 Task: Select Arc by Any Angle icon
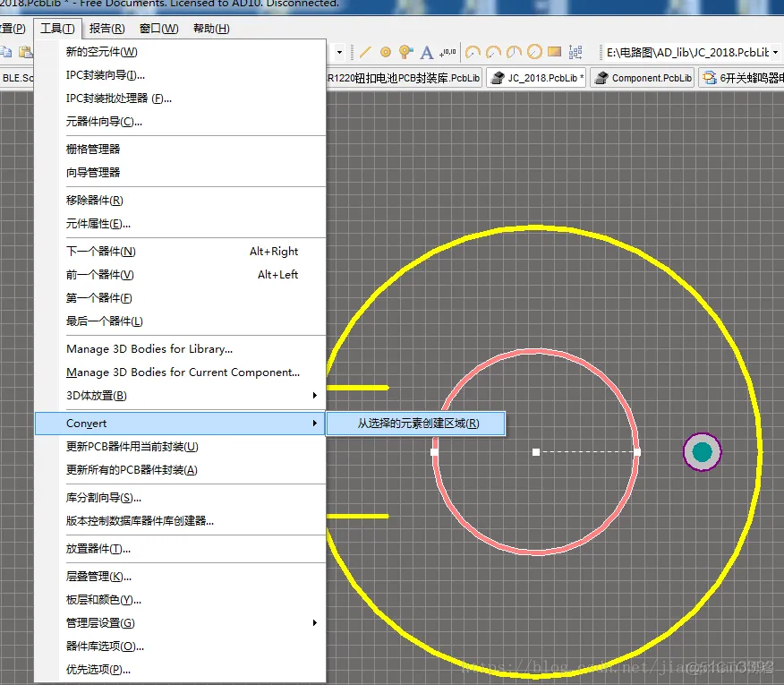coord(514,52)
